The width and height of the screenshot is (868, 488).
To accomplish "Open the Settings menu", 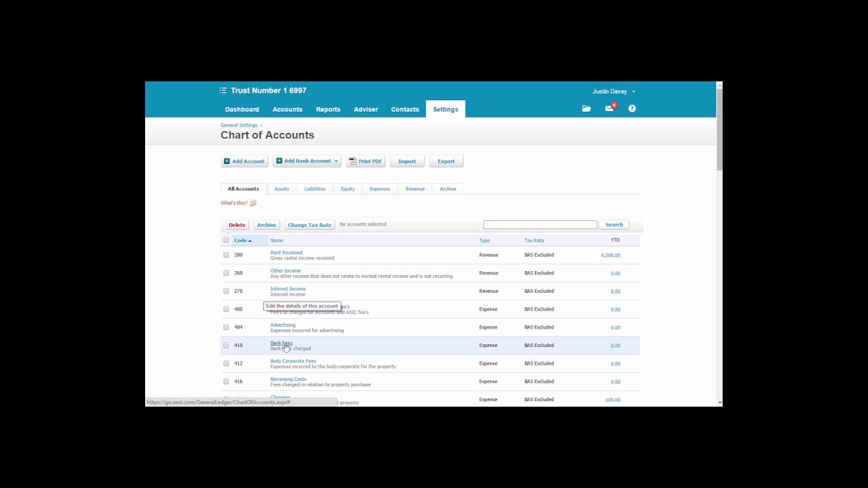I will coord(446,109).
